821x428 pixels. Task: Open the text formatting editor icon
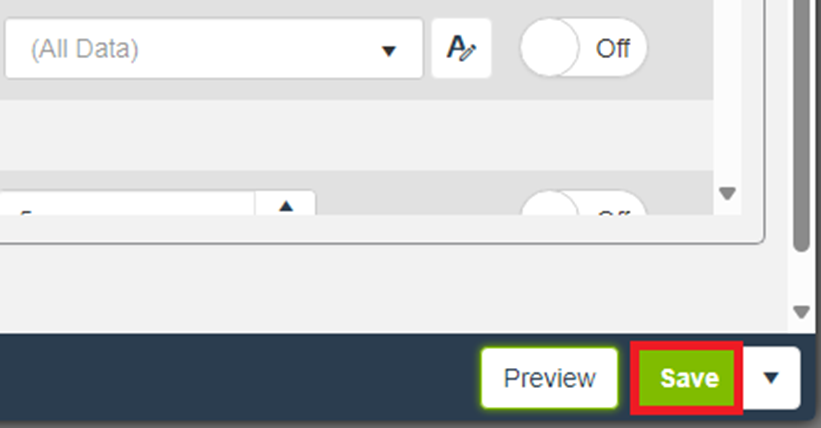461,48
